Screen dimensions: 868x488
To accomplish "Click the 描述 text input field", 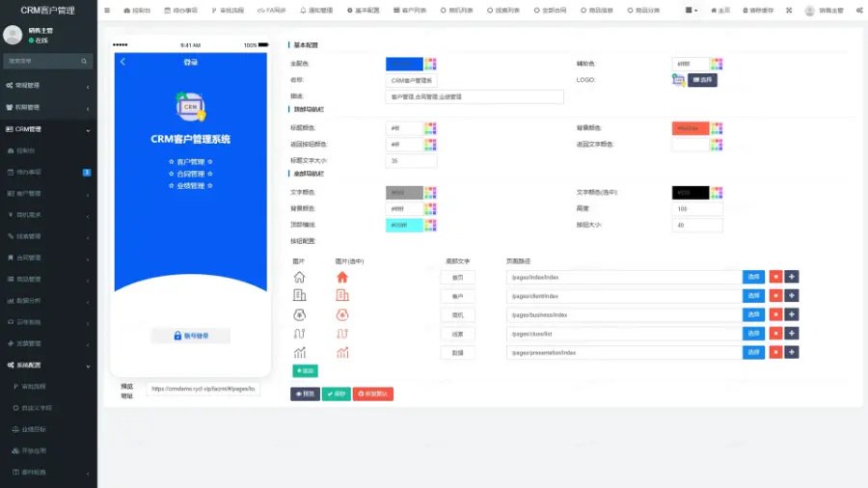I will pos(474,96).
